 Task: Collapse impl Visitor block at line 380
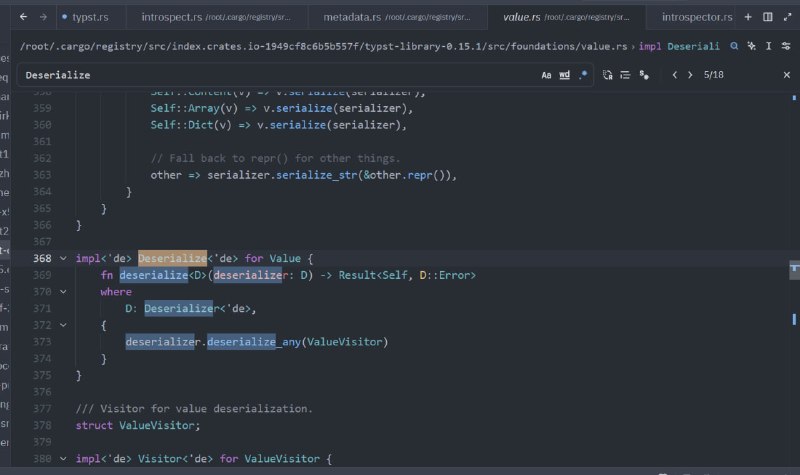tap(63, 459)
